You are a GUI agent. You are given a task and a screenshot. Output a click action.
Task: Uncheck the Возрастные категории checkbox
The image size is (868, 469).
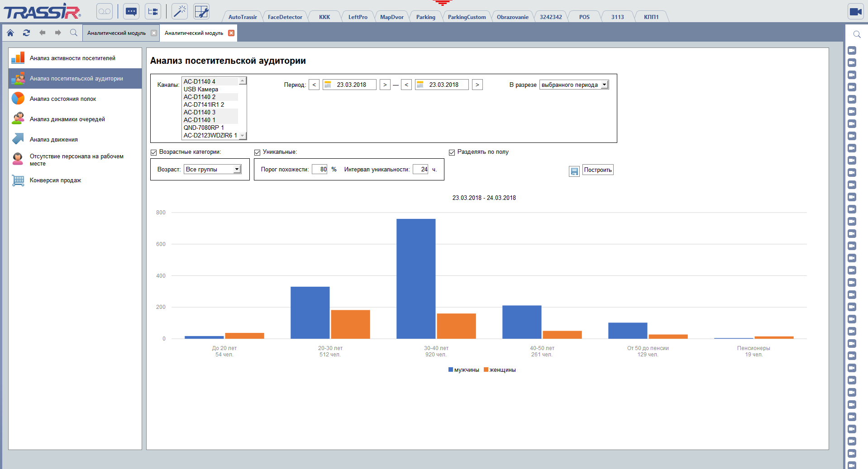pyautogui.click(x=153, y=152)
